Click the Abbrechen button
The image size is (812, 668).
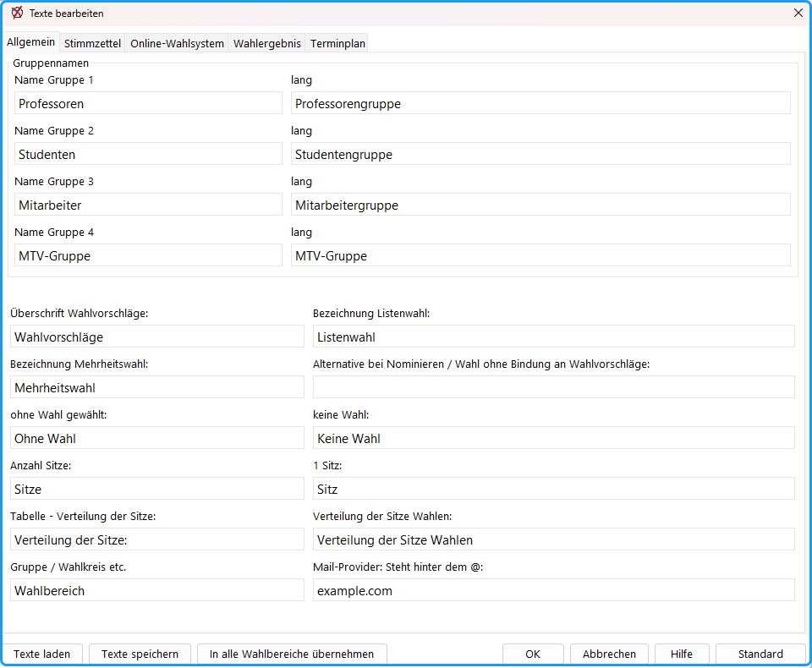(609, 654)
